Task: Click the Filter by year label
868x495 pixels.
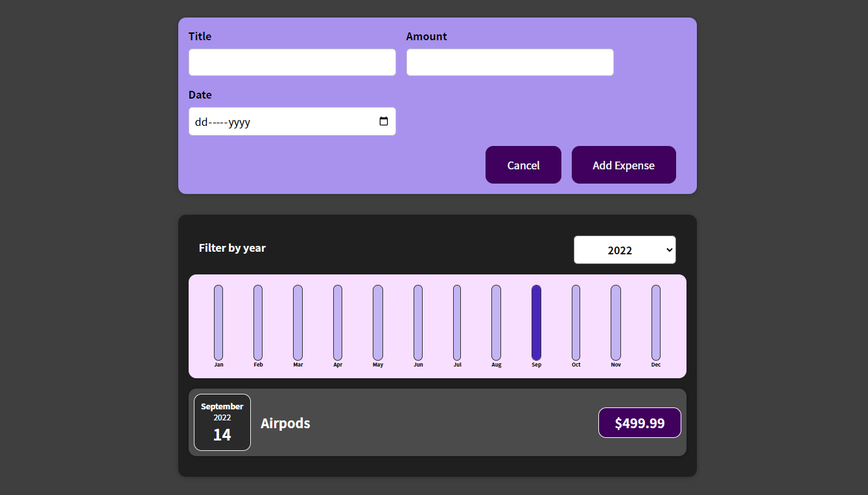Action: (x=232, y=248)
